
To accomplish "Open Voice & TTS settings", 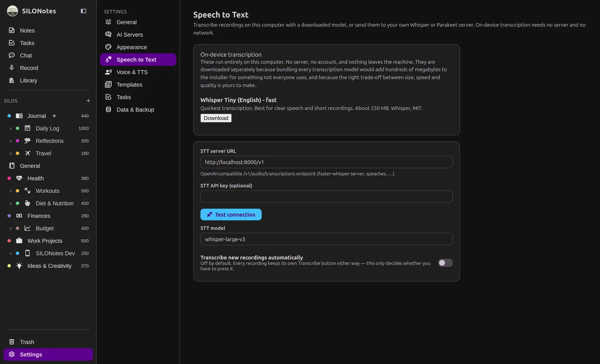I will tap(138, 72).
